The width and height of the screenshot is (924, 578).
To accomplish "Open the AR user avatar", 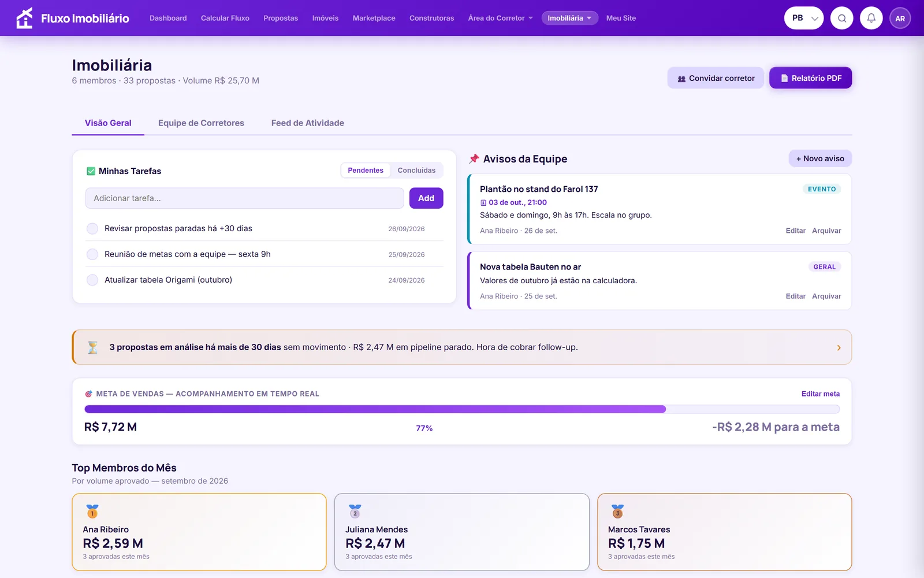I will coord(900,18).
